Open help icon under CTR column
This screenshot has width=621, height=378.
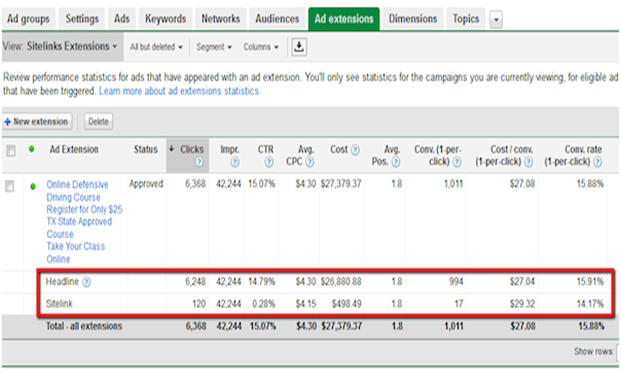[x=269, y=162]
